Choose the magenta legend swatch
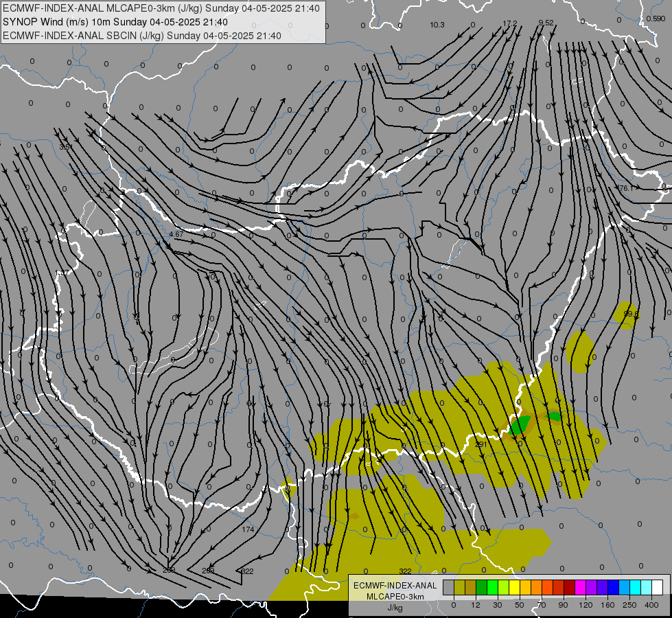 [x=580, y=587]
